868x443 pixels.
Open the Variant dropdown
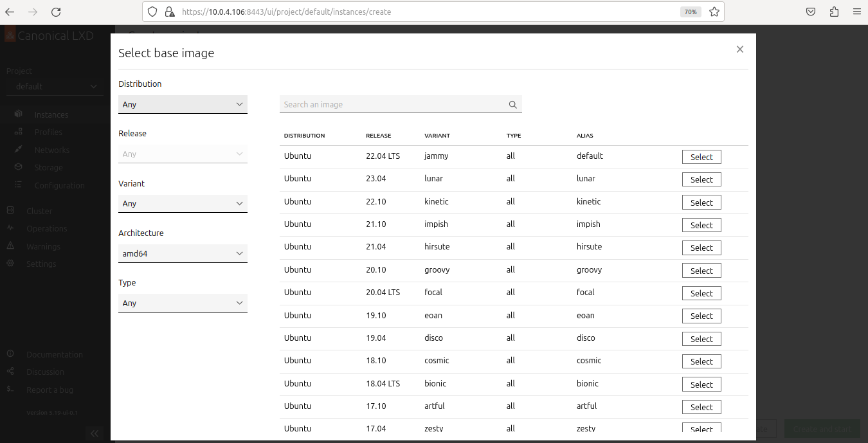(183, 203)
